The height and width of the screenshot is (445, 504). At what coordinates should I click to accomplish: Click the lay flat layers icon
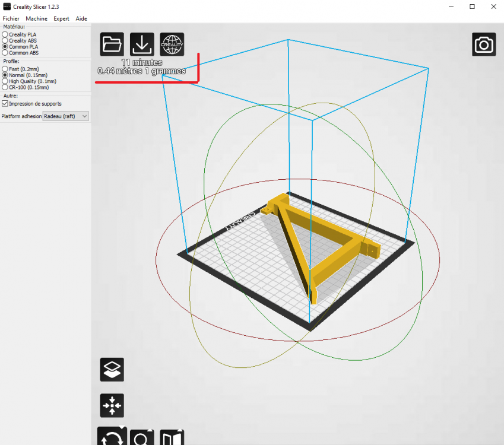pyautogui.click(x=112, y=370)
